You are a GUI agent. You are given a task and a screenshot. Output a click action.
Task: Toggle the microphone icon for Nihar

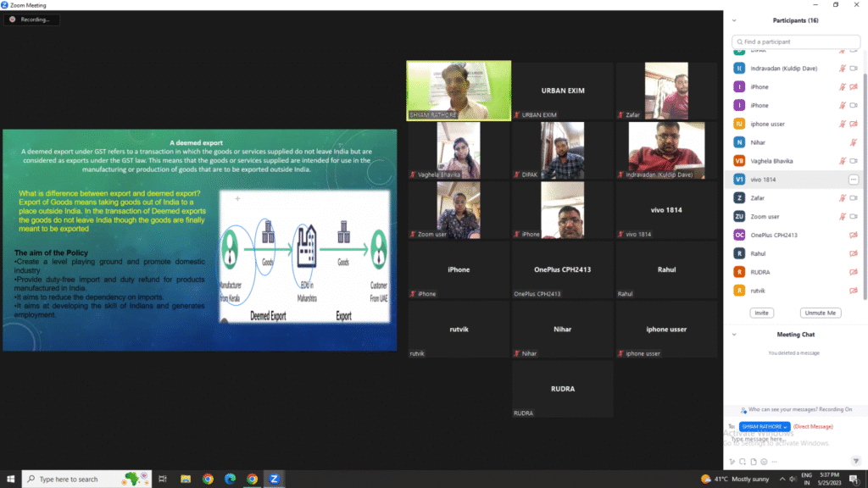click(x=853, y=142)
